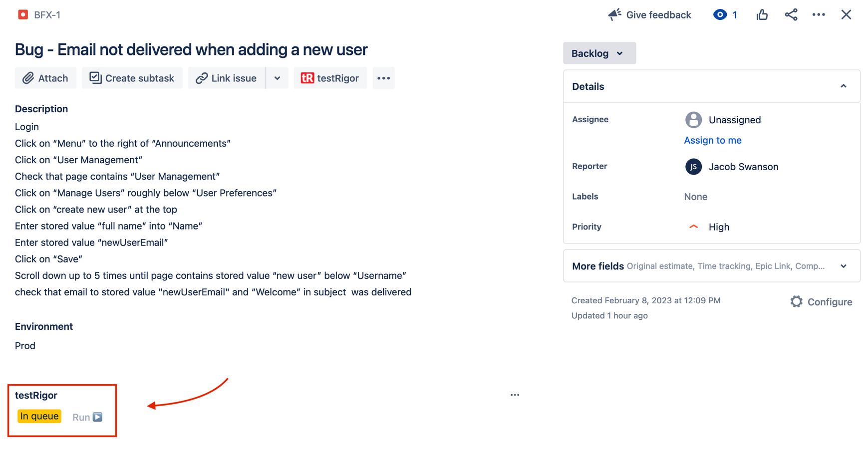Screen dimensions: 868x449
Task: Click the High priority arrow icon
Action: coord(693,226)
